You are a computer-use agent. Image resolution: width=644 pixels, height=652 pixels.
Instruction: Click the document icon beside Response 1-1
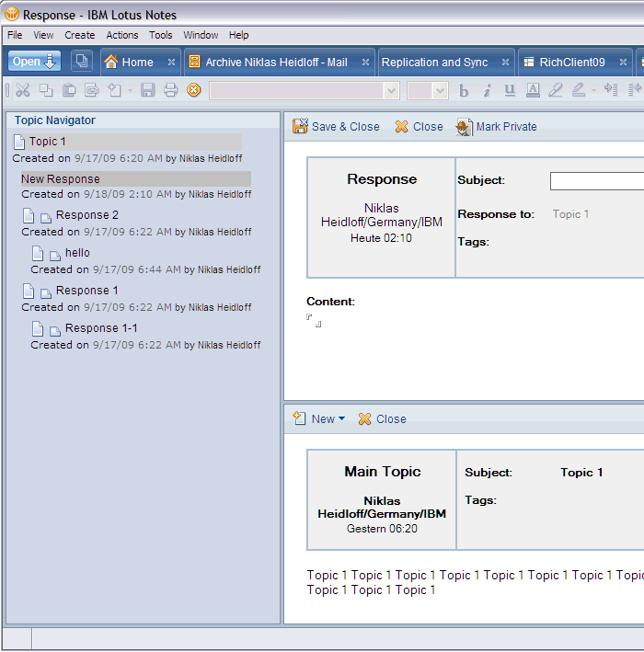point(38,328)
